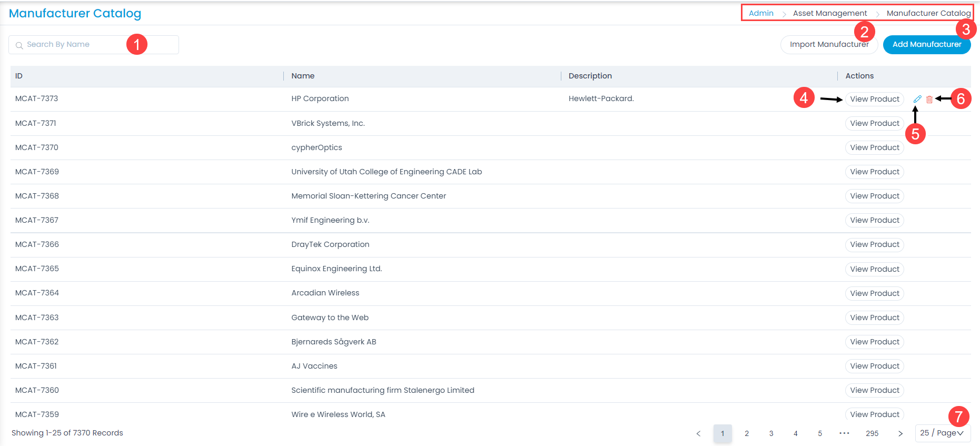Click the Name column header
The height and width of the screenshot is (446, 980).
(x=303, y=76)
